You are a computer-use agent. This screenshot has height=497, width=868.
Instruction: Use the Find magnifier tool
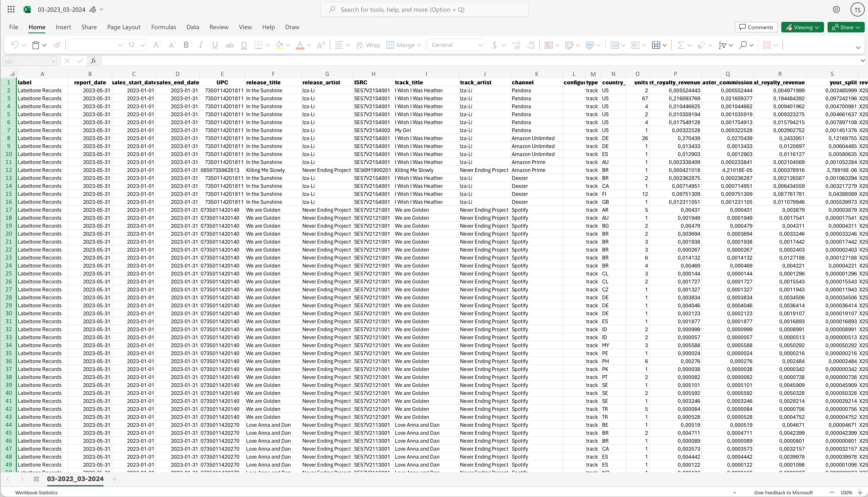(x=743, y=45)
